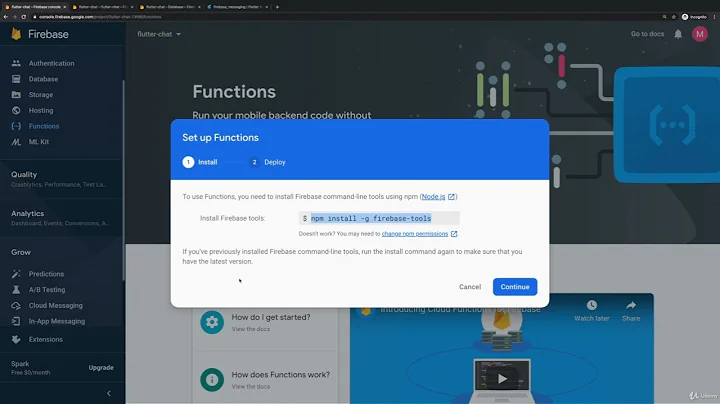This screenshot has height=404, width=720.
Task: Click the gear icon for How do I get started
Action: [x=212, y=322]
